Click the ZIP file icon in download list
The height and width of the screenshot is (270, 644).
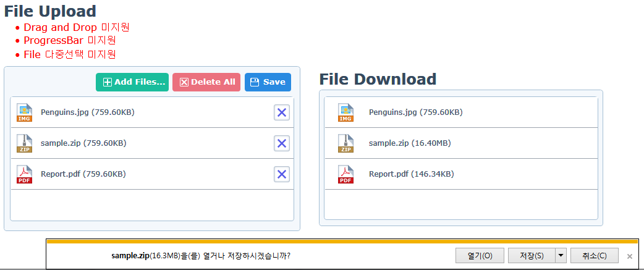(x=345, y=143)
